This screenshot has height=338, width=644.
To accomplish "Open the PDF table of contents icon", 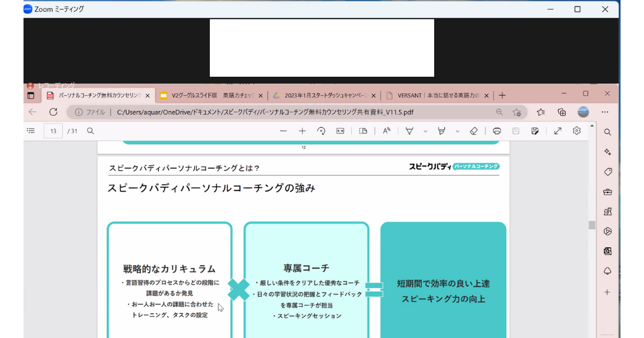I will click(x=31, y=131).
